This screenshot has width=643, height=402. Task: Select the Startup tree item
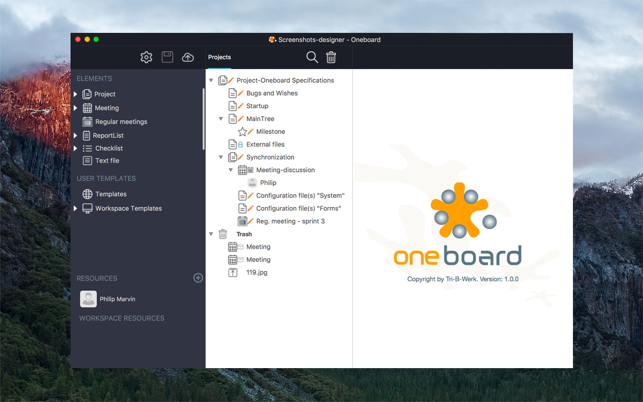[x=257, y=106]
